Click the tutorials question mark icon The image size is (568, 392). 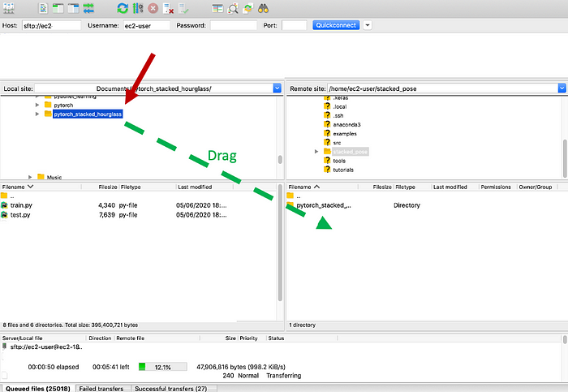click(x=327, y=169)
